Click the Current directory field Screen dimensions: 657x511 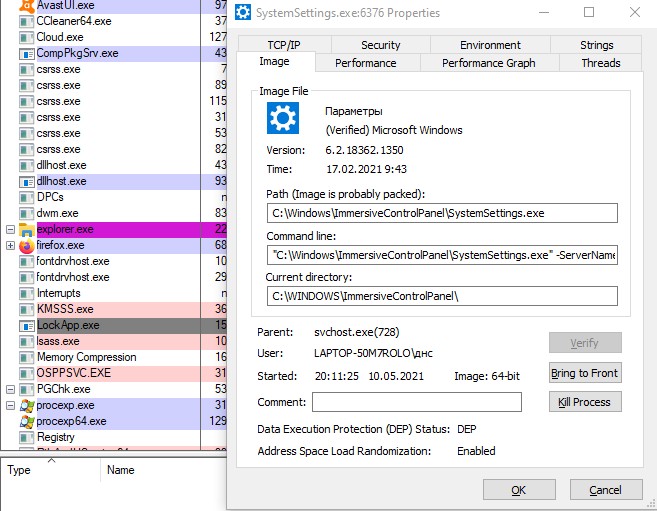442,296
